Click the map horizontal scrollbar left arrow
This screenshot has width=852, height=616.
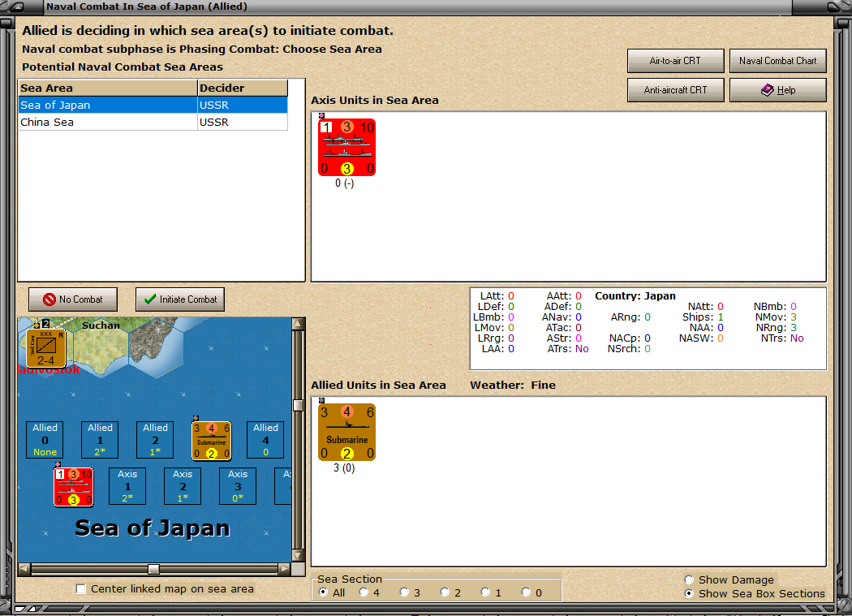(24, 569)
